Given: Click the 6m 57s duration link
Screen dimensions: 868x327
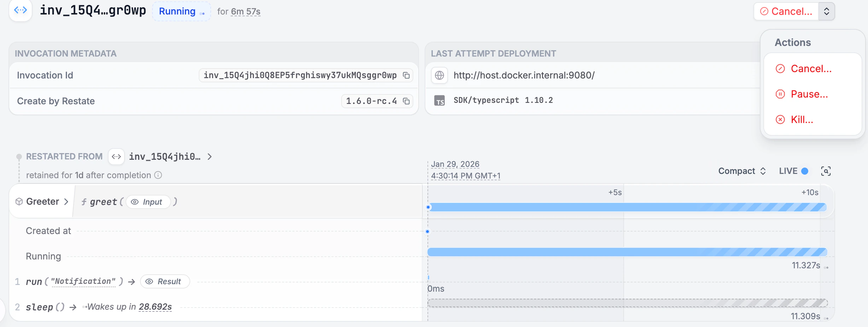Looking at the screenshot, I should (x=245, y=11).
